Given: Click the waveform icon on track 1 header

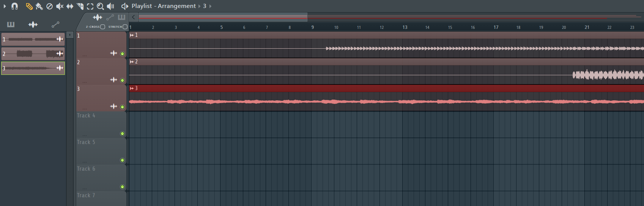Looking at the screenshot, I should point(113,53).
